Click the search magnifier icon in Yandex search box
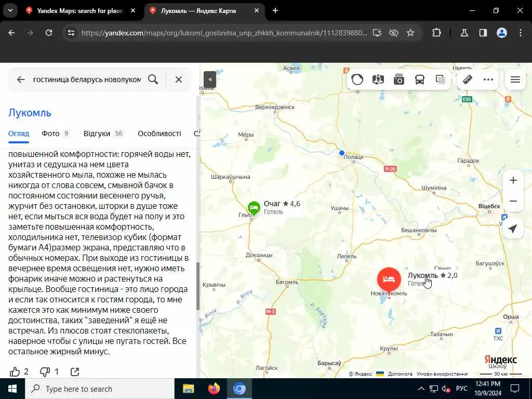 [x=153, y=79]
